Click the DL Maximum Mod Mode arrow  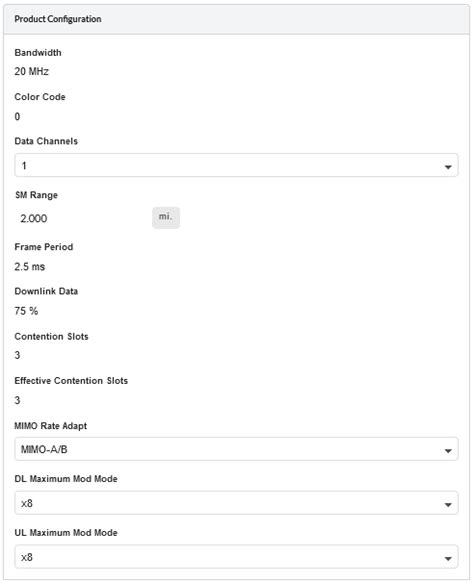[x=448, y=505]
